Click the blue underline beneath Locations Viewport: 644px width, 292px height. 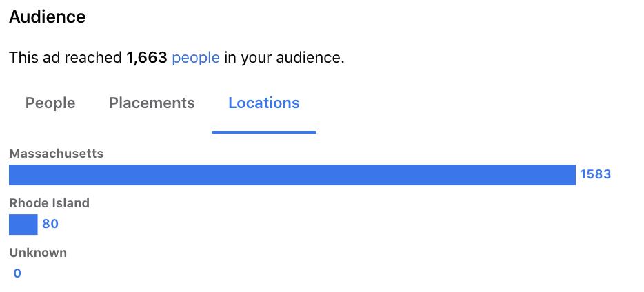click(x=263, y=132)
